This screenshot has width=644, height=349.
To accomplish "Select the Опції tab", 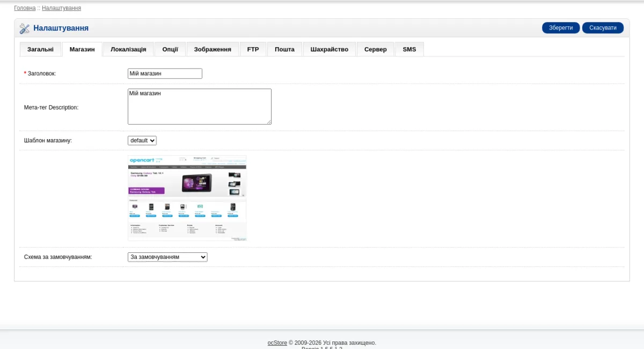I will point(170,49).
